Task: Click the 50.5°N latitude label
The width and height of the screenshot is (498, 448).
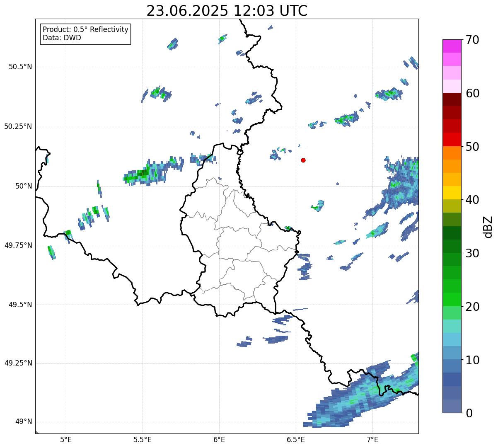Action: click(x=20, y=67)
